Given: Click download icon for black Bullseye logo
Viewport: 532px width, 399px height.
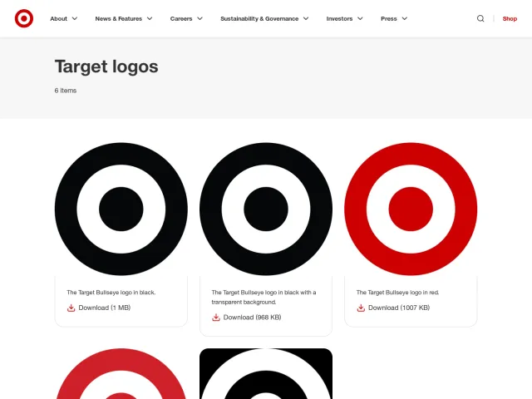Looking at the screenshot, I should (x=71, y=308).
